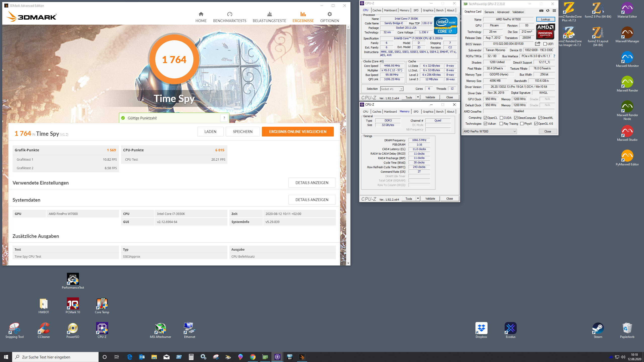The image size is (644, 362).
Task: Toggle the OpenGL 4.6 checkbox in GPU-Z
Action: pyautogui.click(x=536, y=124)
